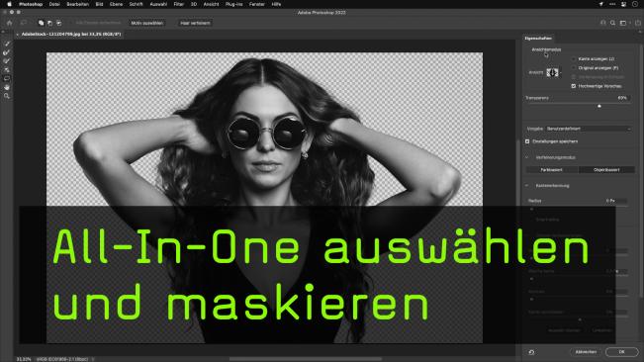
Task: Click Motiv auswählen button
Action: pos(147,23)
